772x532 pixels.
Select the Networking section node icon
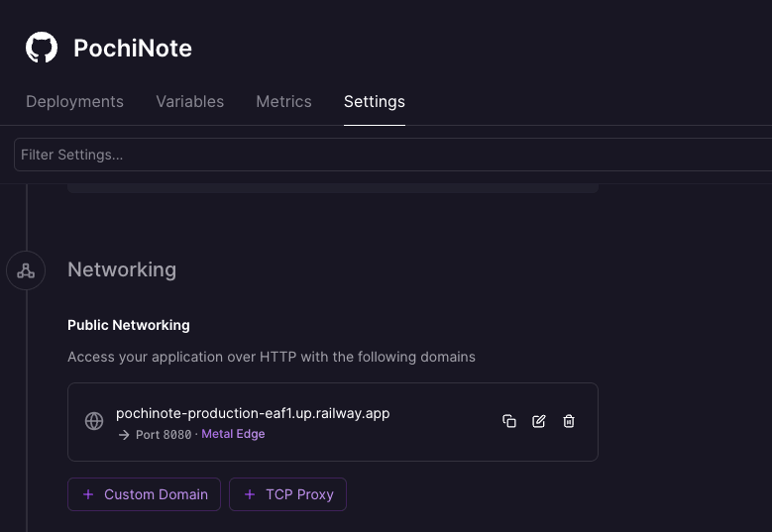[x=26, y=270]
